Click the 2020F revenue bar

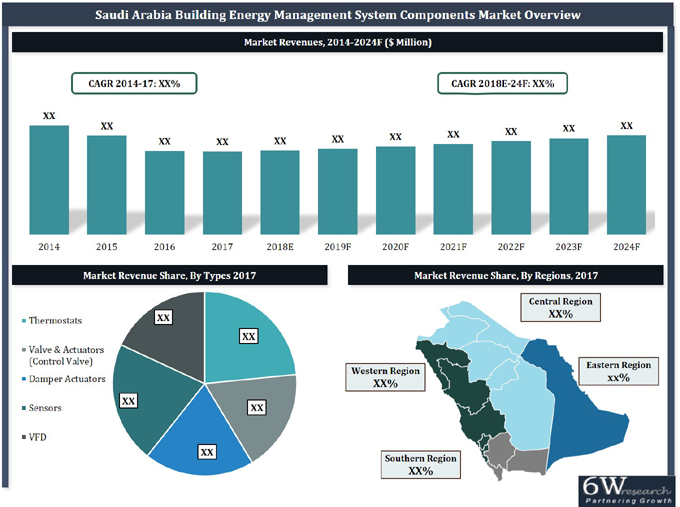pos(396,190)
